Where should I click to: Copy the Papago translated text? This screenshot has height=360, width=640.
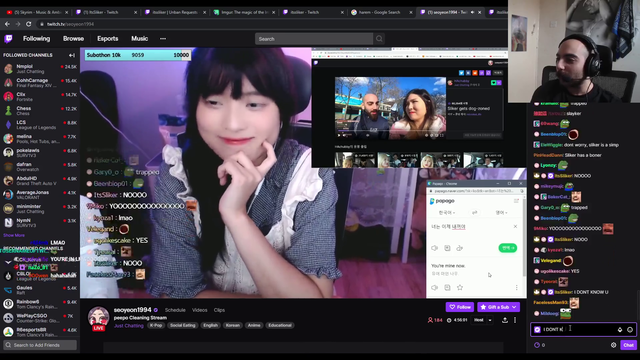click(447, 288)
